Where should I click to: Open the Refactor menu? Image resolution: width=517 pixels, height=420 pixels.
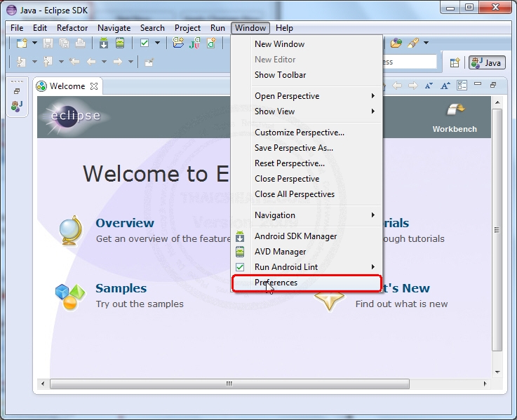pyautogui.click(x=72, y=28)
